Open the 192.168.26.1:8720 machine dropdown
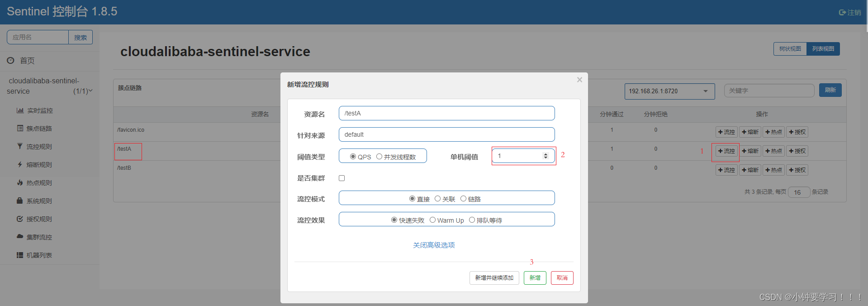This screenshot has height=306, width=868. (669, 91)
